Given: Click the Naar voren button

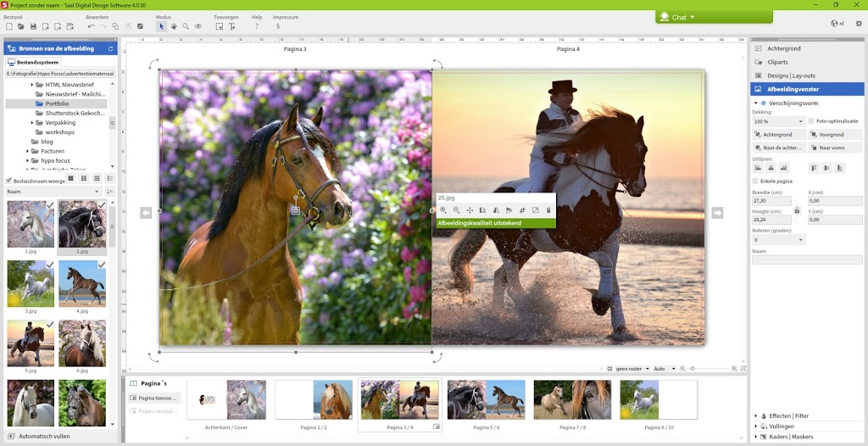Looking at the screenshot, I should 836,148.
